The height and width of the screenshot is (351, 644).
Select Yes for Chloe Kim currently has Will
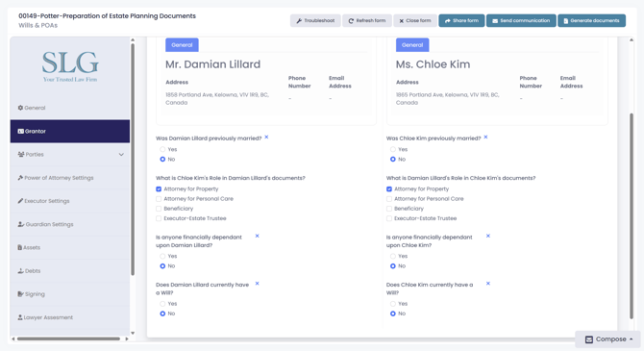pyautogui.click(x=393, y=304)
